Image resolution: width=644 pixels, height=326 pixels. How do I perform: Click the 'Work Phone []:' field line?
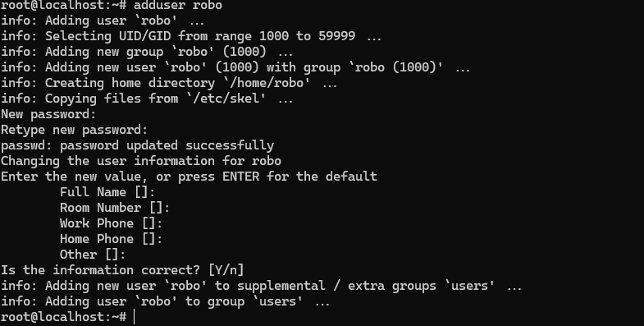point(112,223)
